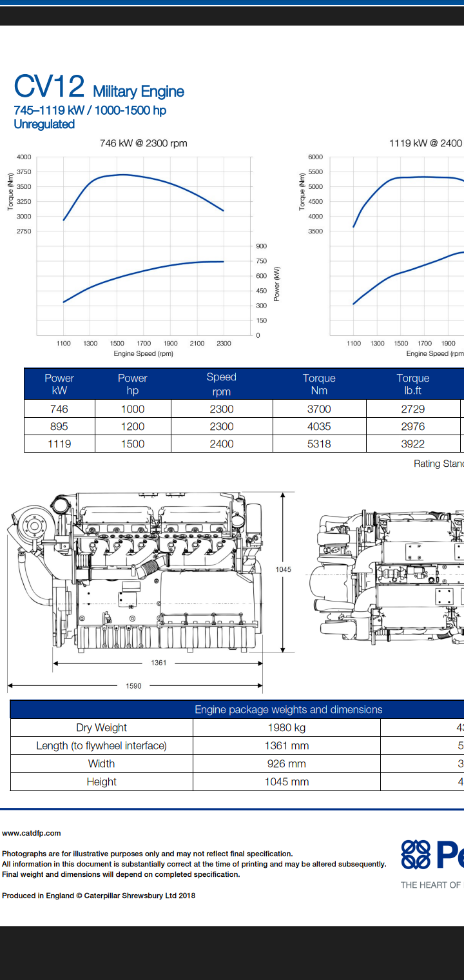Click the side-view engine drawing

(x=135, y=571)
